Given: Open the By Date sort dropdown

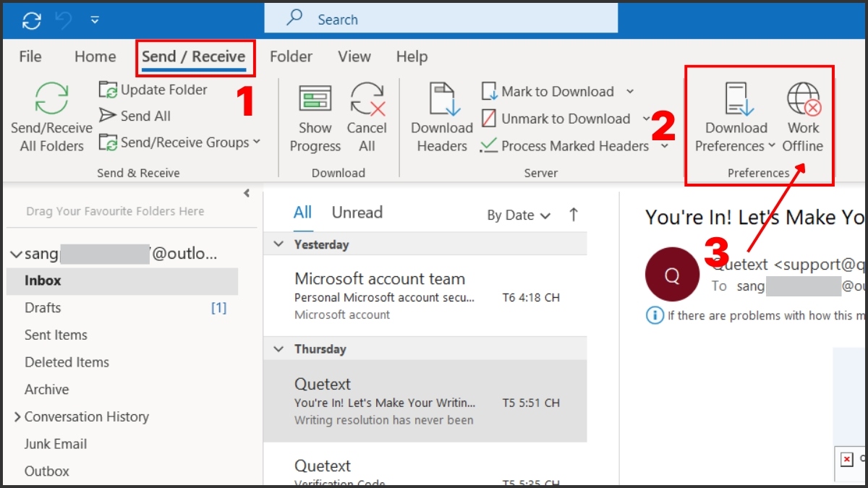Looking at the screenshot, I should point(519,215).
